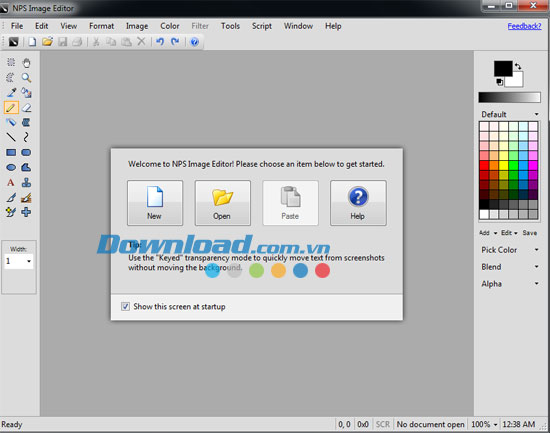Open the palette Edit dropdown

coord(509,233)
